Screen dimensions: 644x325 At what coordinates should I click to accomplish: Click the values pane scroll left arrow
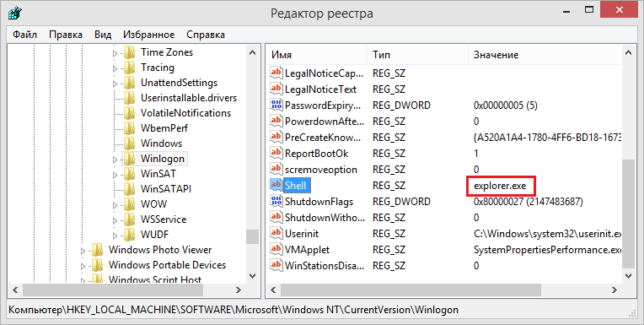[x=273, y=290]
